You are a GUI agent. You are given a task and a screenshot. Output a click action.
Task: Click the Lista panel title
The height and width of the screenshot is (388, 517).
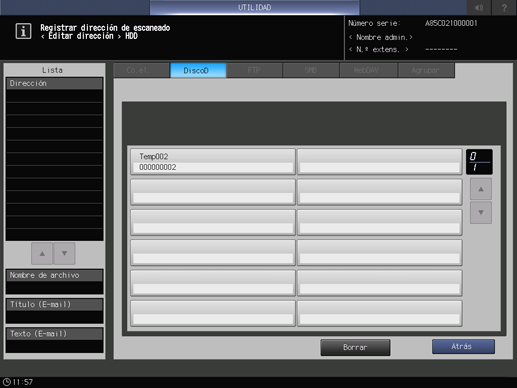click(x=52, y=70)
